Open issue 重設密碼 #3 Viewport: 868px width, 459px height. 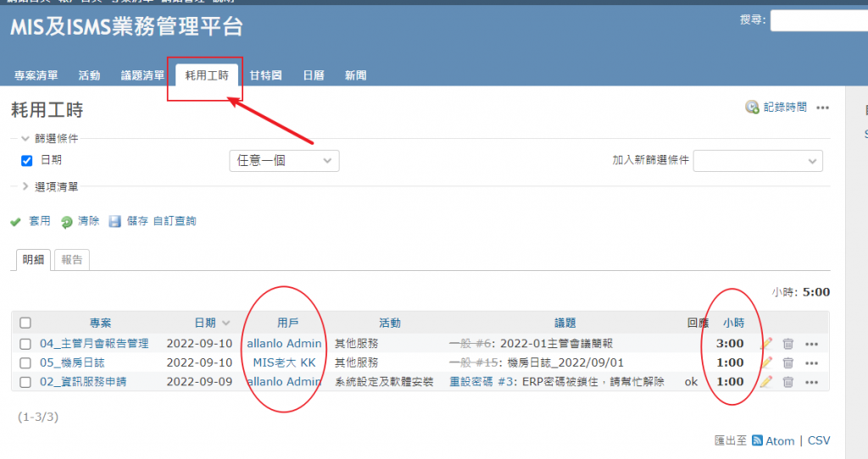[481, 382]
